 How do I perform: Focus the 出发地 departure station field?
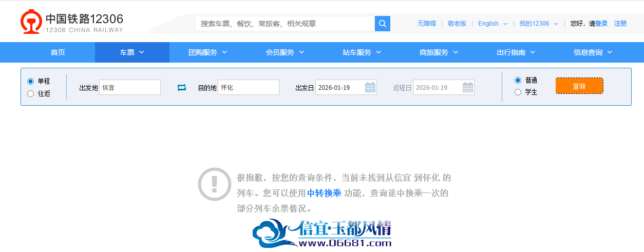(130, 87)
